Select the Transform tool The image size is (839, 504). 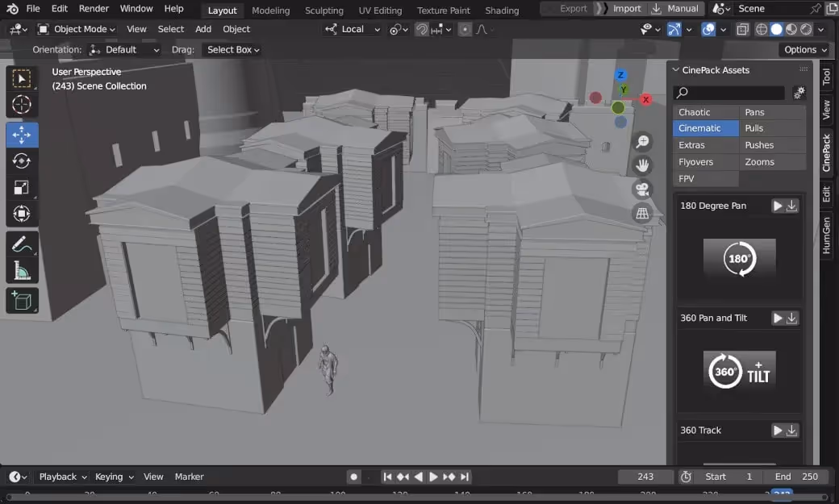pos(22,214)
